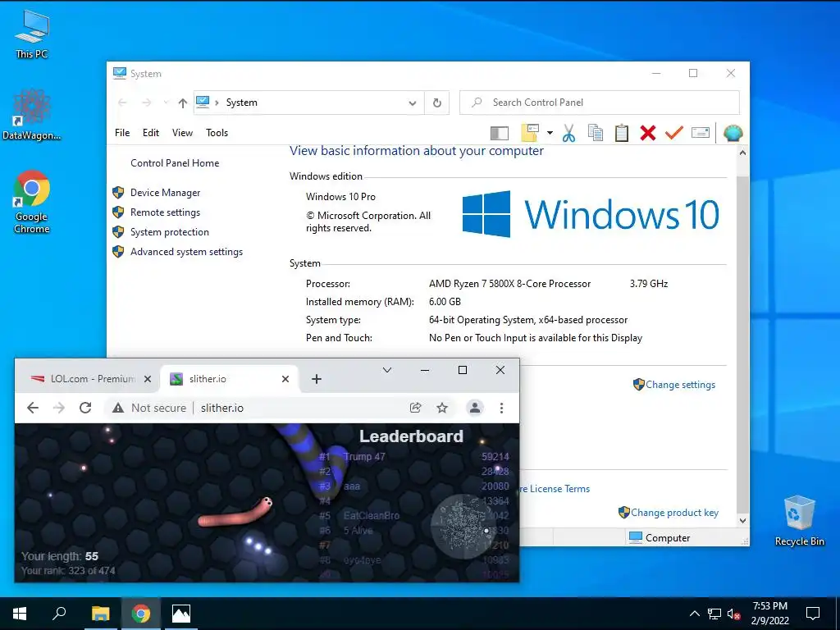Open Control Panel Home link
Viewport: 840px width, 630px height.
coord(175,163)
